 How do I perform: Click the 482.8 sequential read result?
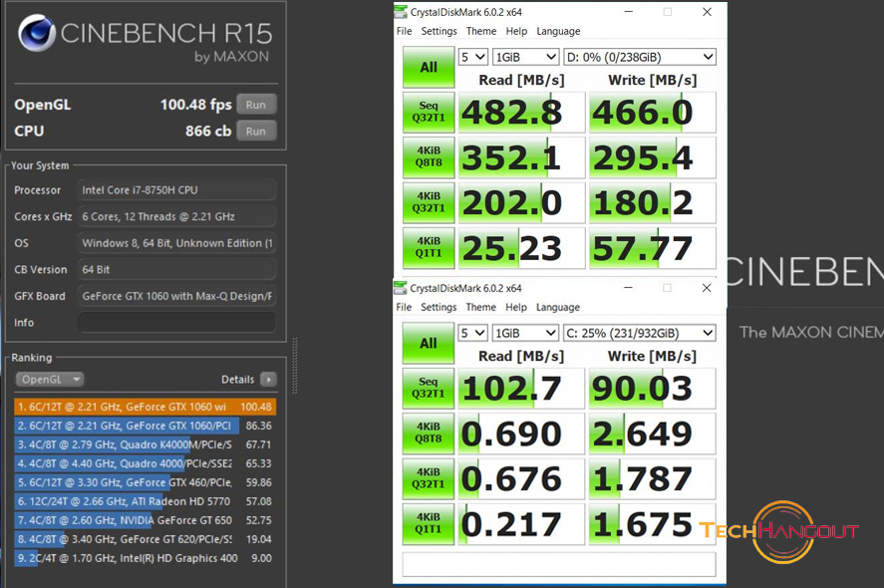(521, 113)
